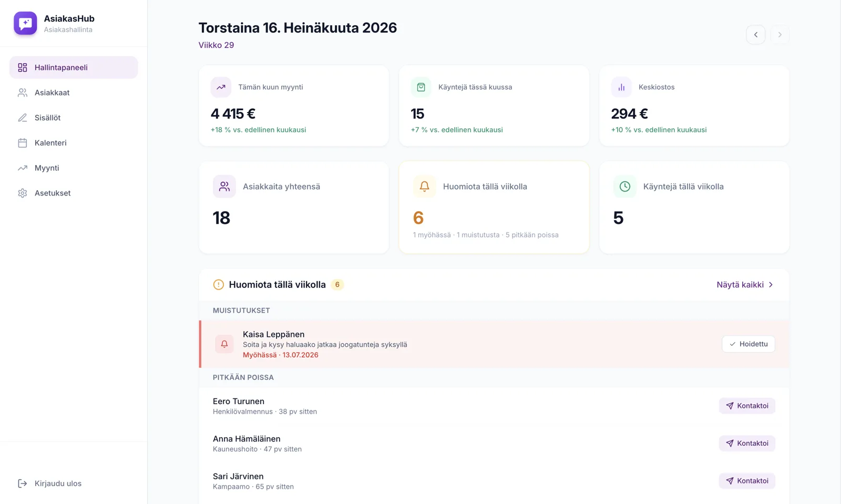The width and height of the screenshot is (841, 504).
Task: Go to next day with right chevron
Action: [780, 35]
